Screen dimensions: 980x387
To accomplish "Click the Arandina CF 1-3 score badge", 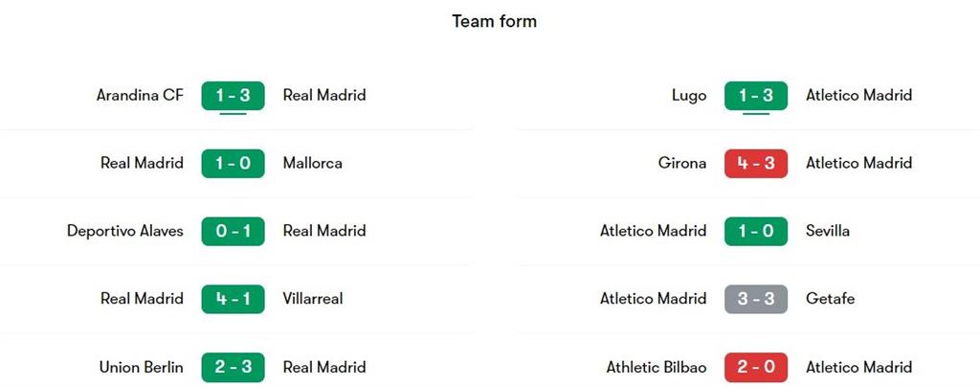I will 233,96.
